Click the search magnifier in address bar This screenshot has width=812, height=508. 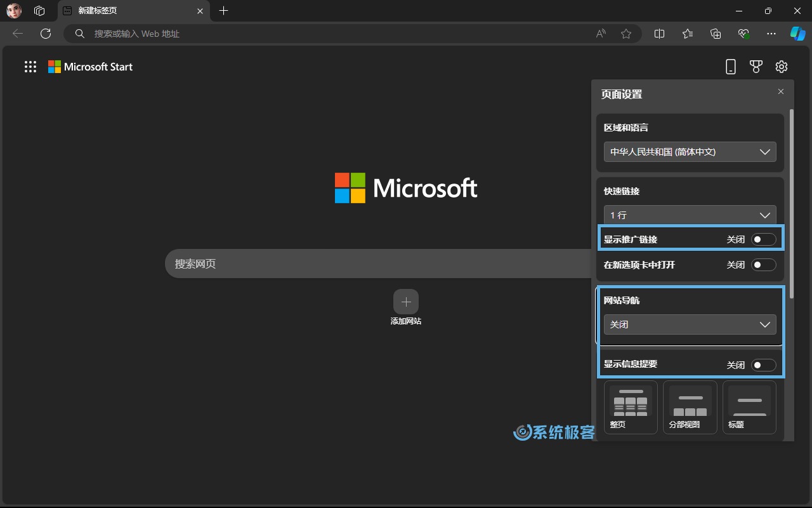[80, 34]
